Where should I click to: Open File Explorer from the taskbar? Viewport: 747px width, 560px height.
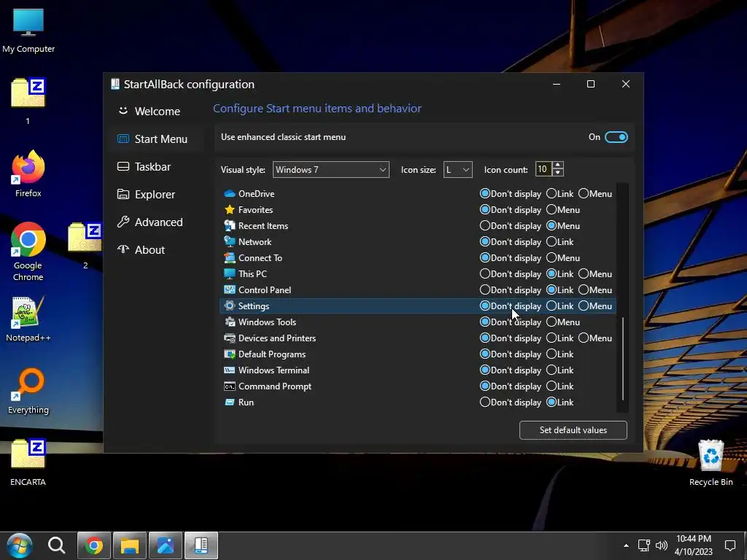coord(130,545)
